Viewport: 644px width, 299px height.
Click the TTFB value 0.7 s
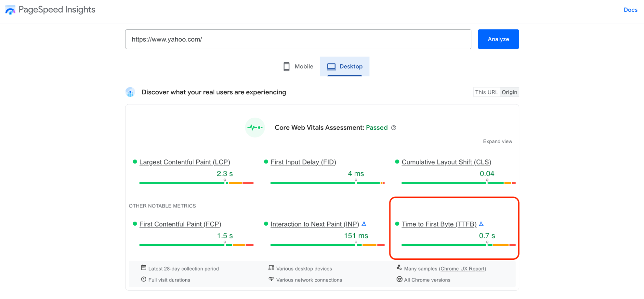(x=487, y=236)
